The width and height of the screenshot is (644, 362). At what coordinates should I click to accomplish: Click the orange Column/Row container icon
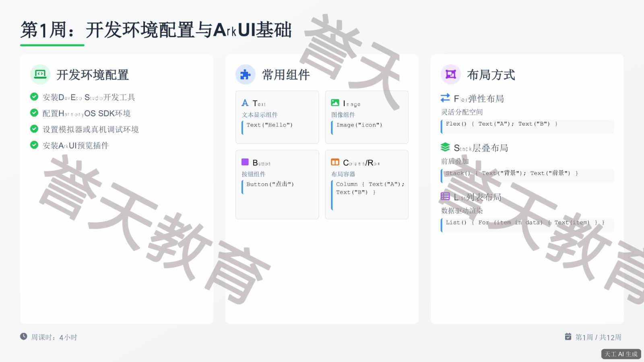(335, 162)
